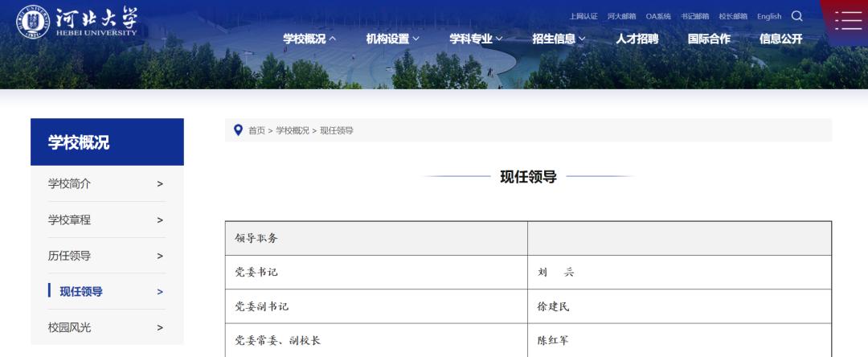Switch site language to English

(769, 17)
